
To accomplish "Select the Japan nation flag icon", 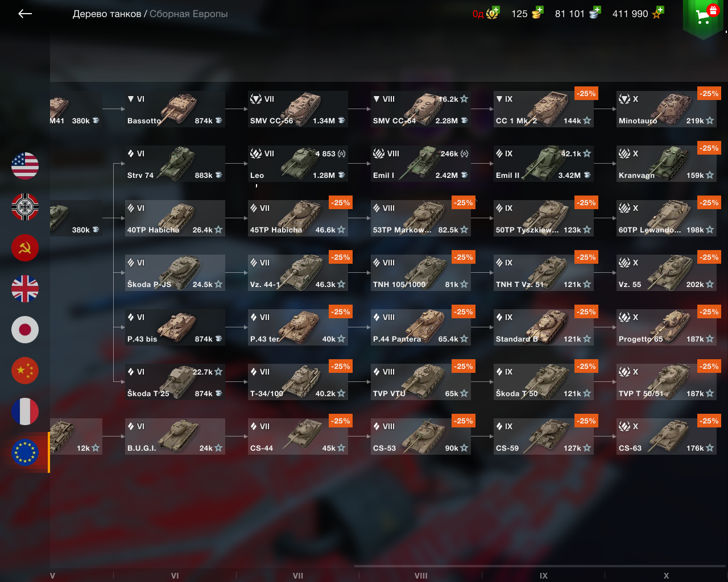I will click(x=25, y=330).
